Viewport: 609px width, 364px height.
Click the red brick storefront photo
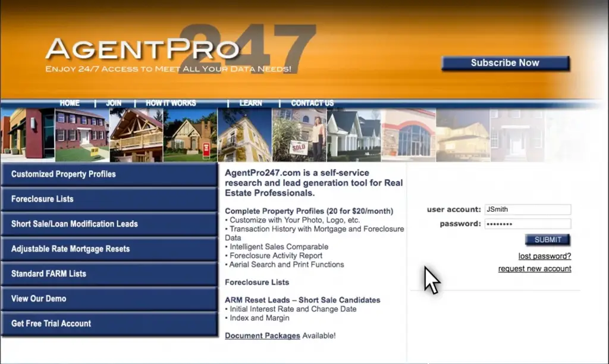[x=27, y=135]
